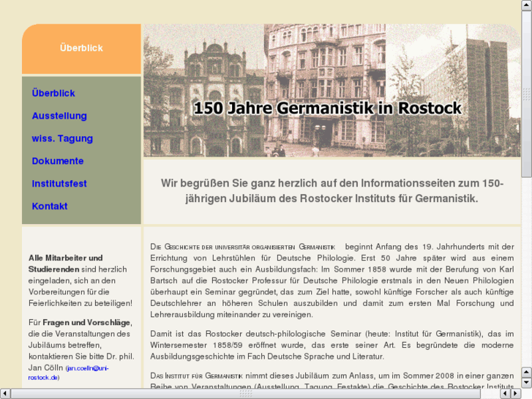Click the orange Überblick header tile
Viewport: 532px width, 399px height.
(81, 48)
